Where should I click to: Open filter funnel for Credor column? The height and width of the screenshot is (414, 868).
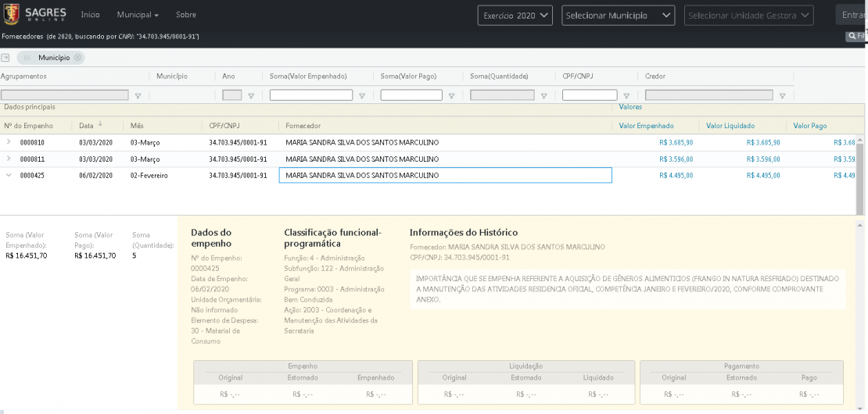(x=782, y=96)
